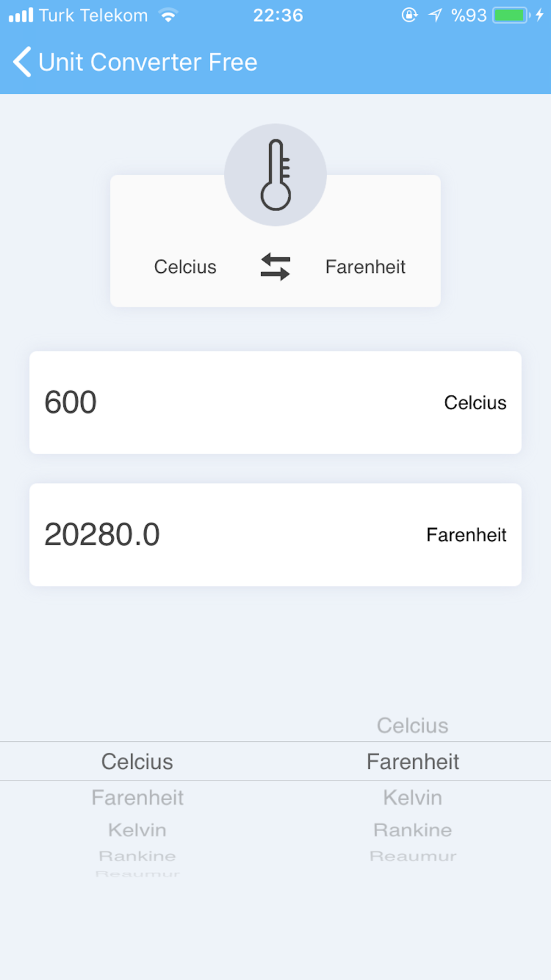Select Kelvin in the right unit picker
Image resolution: width=551 pixels, height=980 pixels.
click(413, 798)
